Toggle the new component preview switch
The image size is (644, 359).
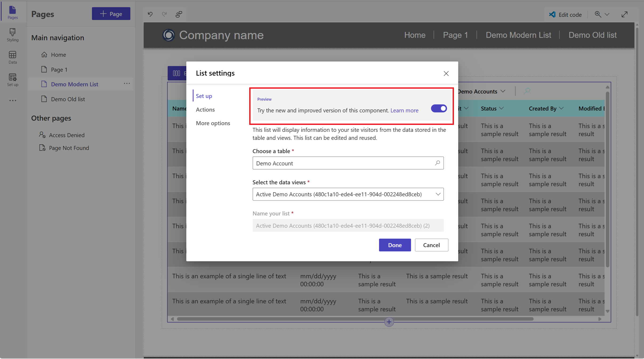[439, 108]
